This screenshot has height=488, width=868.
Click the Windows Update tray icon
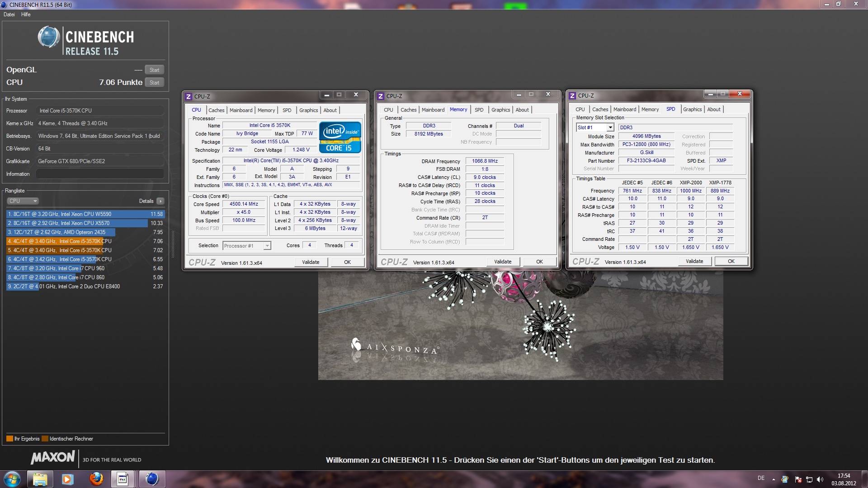tap(785, 479)
